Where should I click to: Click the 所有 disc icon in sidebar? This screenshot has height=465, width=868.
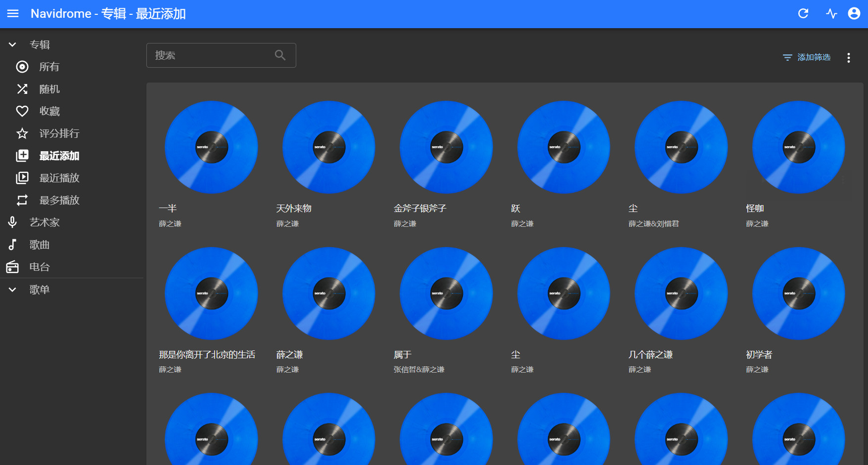pos(22,67)
